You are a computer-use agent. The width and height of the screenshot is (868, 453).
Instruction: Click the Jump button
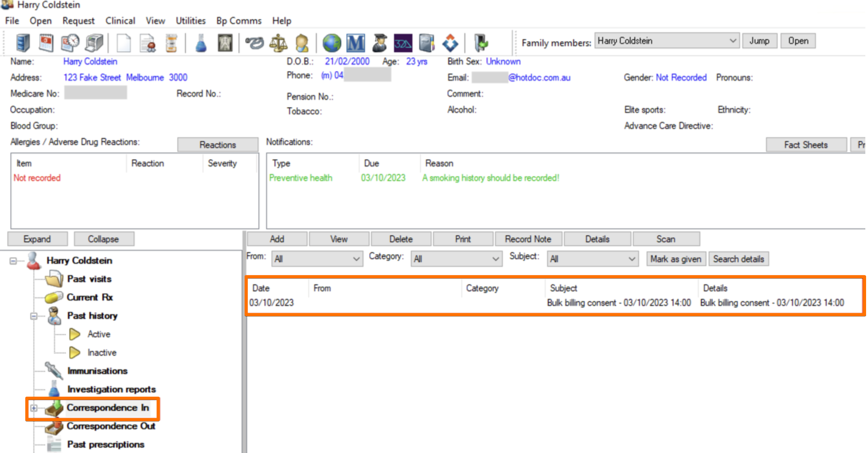tap(760, 41)
